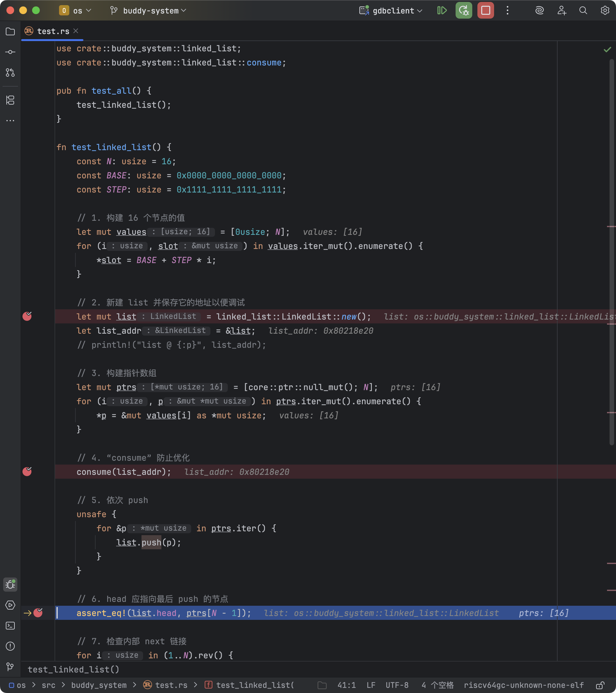Stop the running debug session
This screenshot has height=693, width=616.
tap(485, 11)
